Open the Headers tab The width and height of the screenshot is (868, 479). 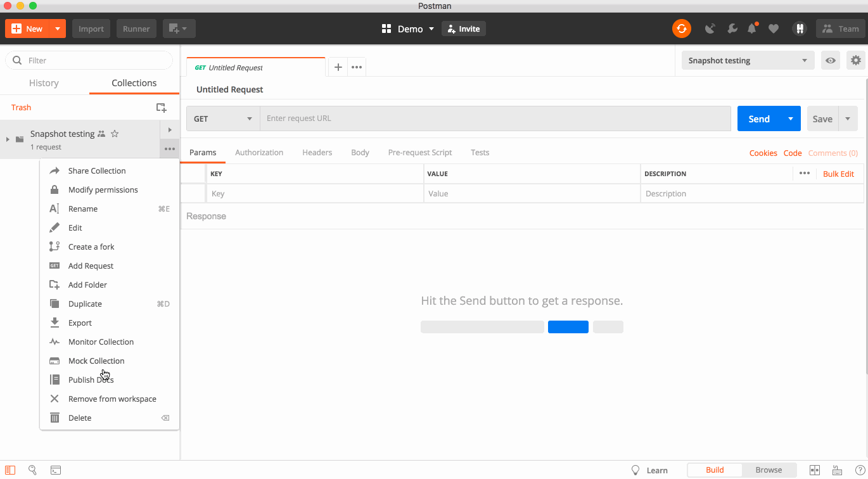coord(317,153)
